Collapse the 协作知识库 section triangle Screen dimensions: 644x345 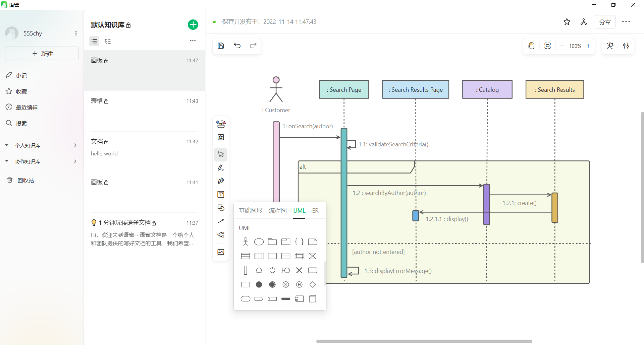(x=7, y=161)
